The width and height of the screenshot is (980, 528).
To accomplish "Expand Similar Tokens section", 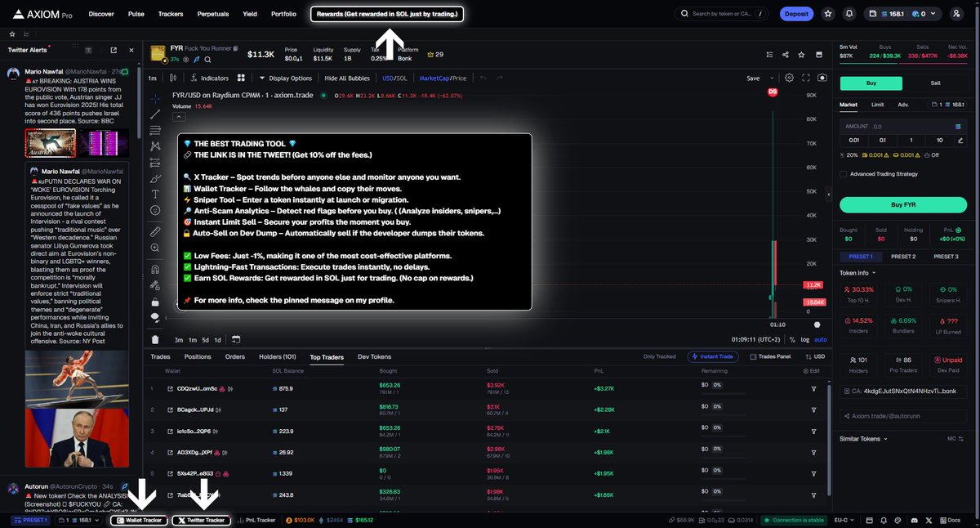I will 862,439.
